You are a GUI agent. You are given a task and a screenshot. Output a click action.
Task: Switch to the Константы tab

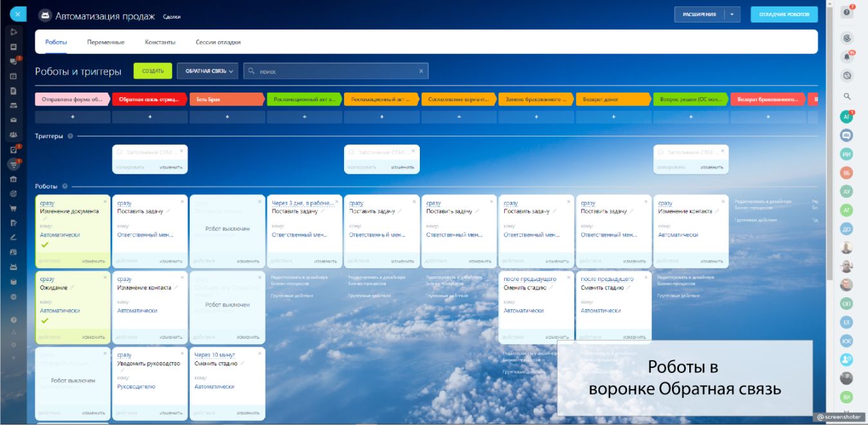160,42
